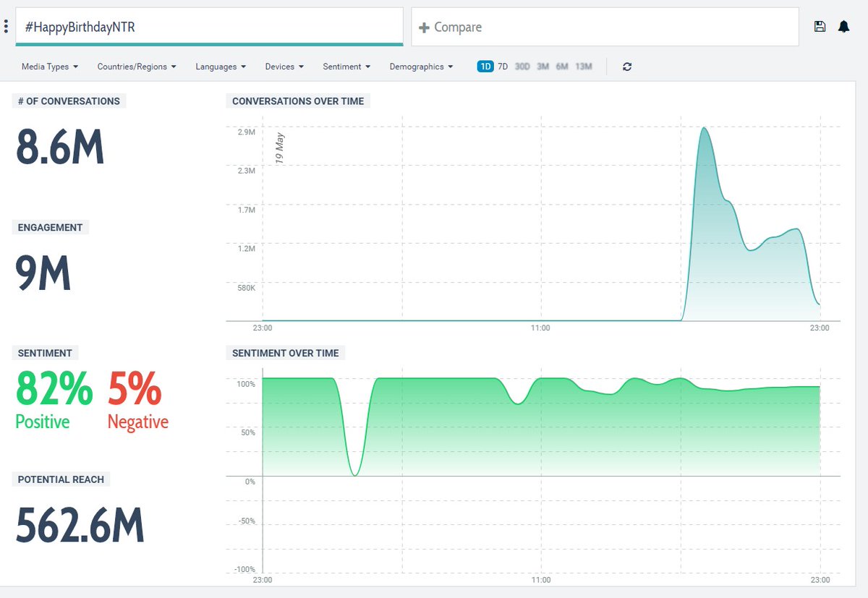Expand the Languages filter dropdown
This screenshot has width=868, height=598.
221,67
